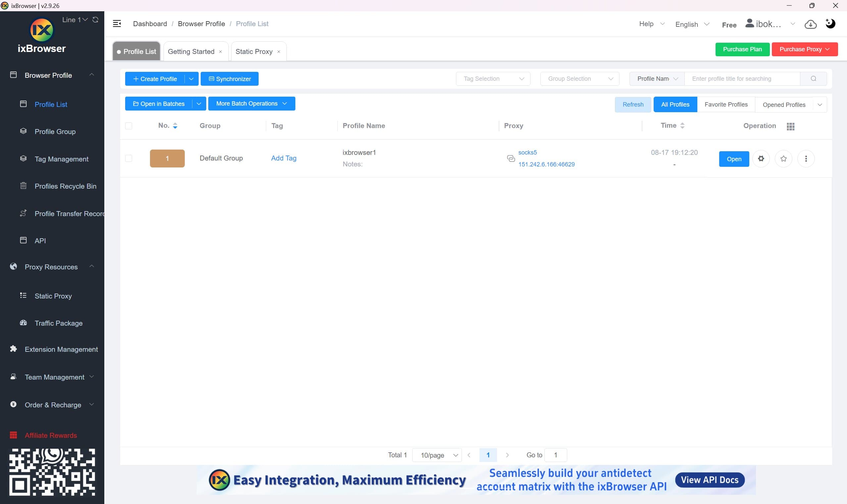Expand Open in Batches dropdown arrow

pyautogui.click(x=199, y=104)
